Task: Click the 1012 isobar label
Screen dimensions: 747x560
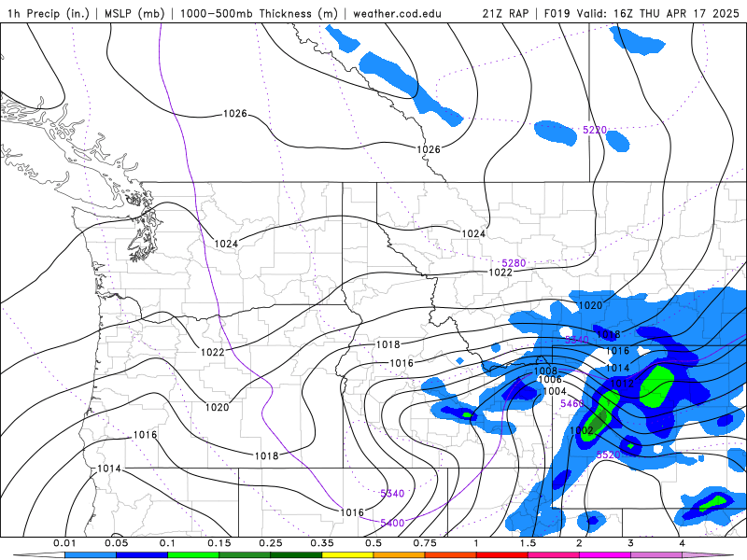Action: 622,384
